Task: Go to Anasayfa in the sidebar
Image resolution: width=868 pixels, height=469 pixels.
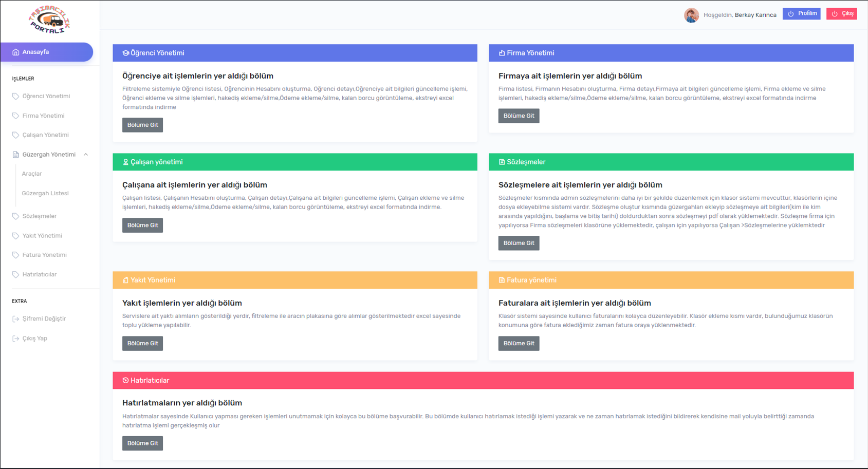Action: pos(46,52)
